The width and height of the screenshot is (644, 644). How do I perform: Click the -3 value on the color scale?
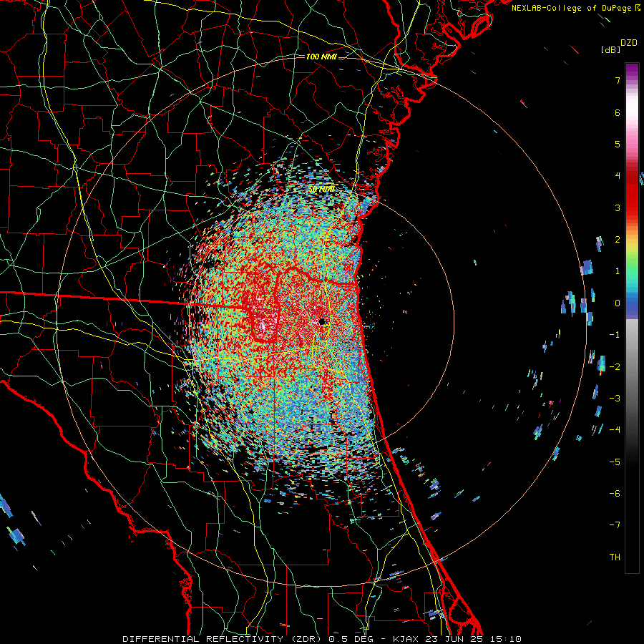tap(615, 399)
